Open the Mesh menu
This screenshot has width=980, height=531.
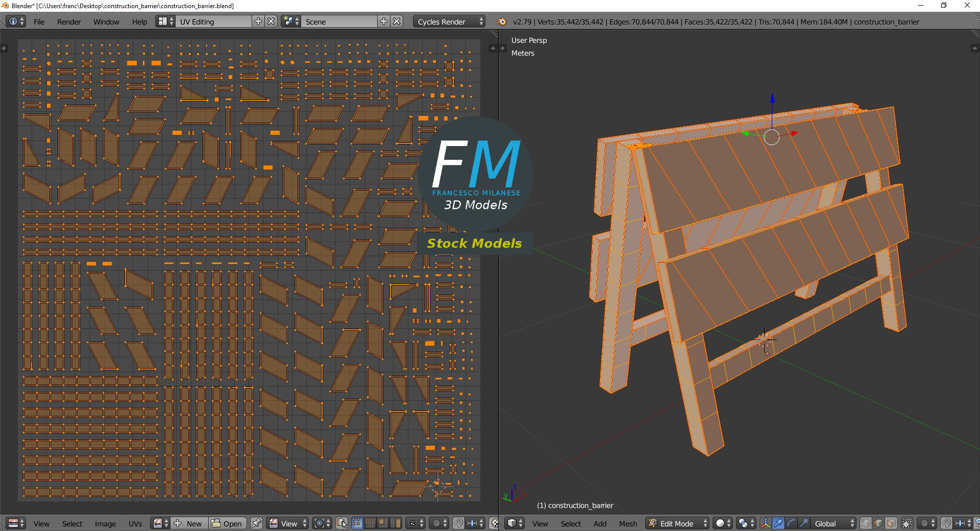pyautogui.click(x=628, y=524)
